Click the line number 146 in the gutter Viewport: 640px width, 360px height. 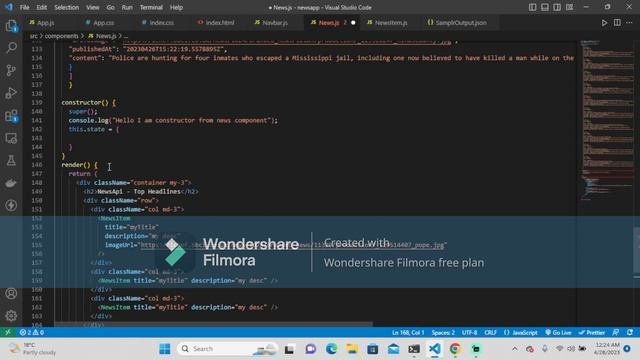coord(37,164)
